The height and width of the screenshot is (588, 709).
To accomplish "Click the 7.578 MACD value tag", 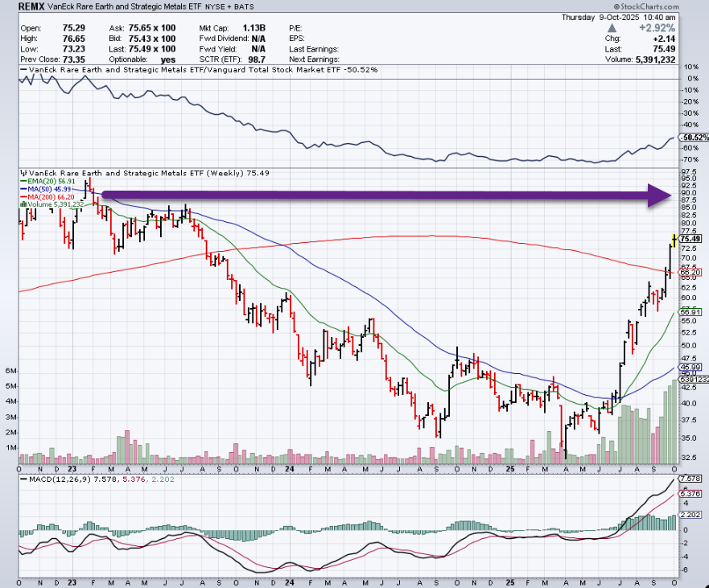I will click(692, 479).
